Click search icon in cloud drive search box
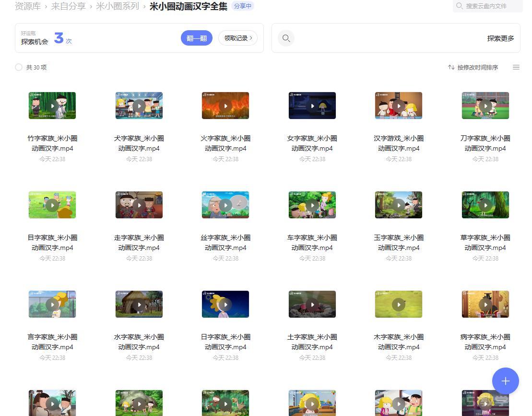This screenshot has height=416, width=532. (460, 6)
